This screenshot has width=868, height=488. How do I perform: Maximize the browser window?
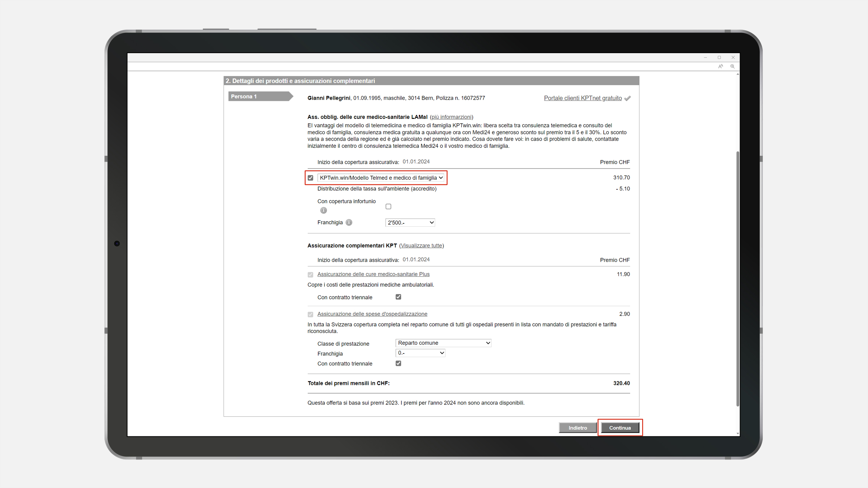click(x=719, y=57)
